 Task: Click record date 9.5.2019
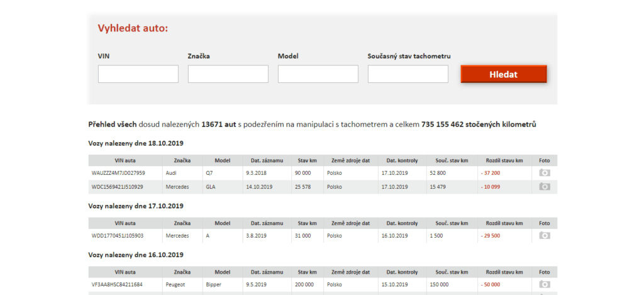coord(257,284)
